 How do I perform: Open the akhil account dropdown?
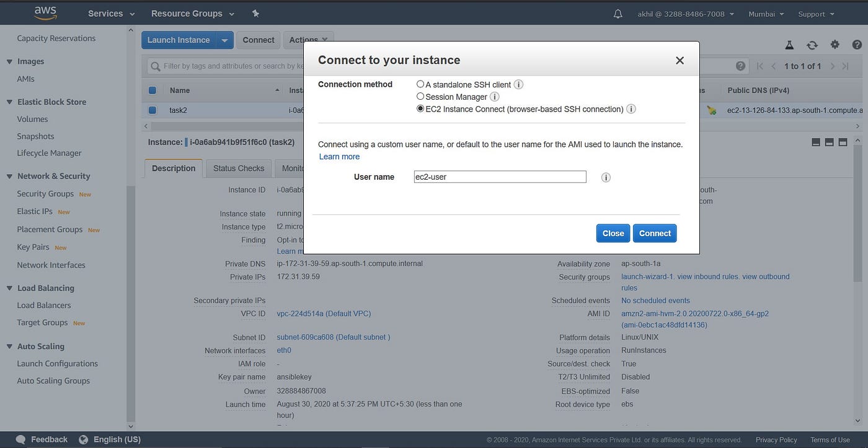pyautogui.click(x=686, y=14)
